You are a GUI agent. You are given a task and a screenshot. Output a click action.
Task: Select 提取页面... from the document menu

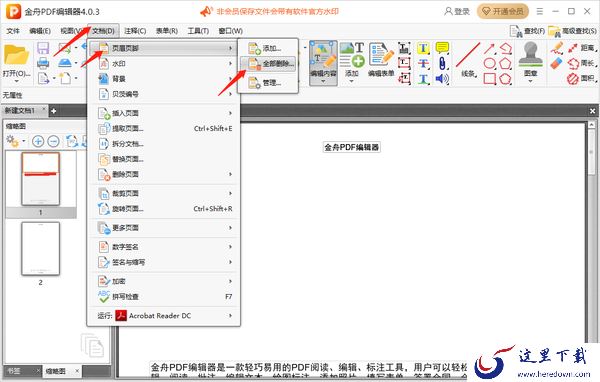pyautogui.click(x=165, y=129)
